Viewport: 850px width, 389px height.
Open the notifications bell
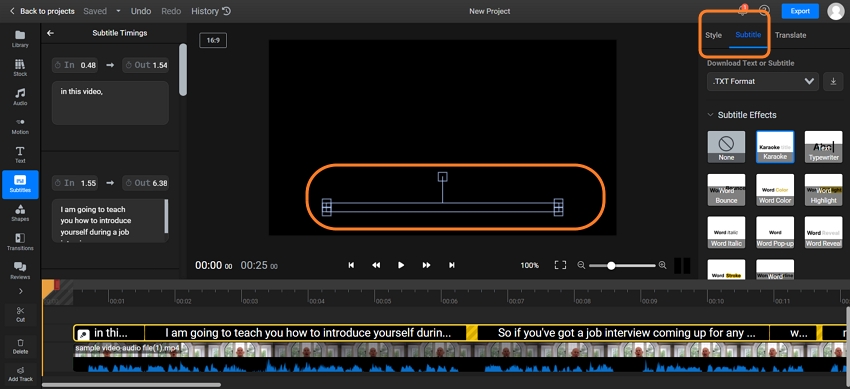742,10
